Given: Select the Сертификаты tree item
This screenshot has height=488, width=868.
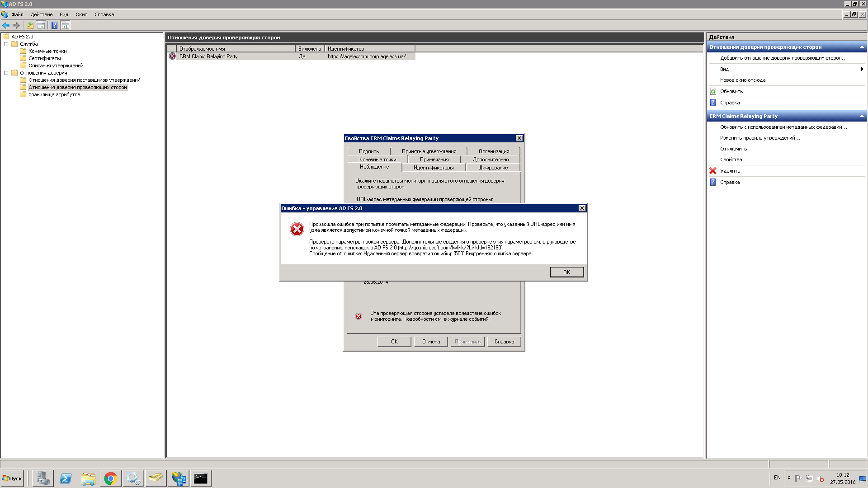Looking at the screenshot, I should [x=44, y=58].
